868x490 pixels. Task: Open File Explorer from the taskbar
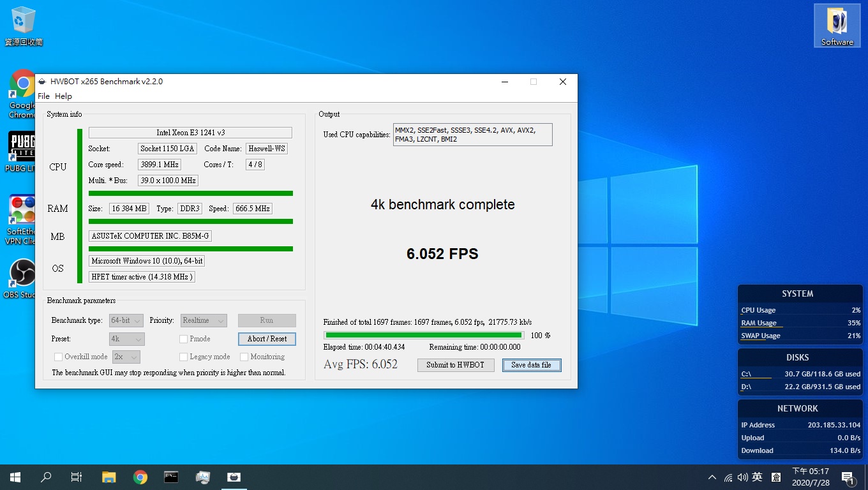(x=109, y=477)
